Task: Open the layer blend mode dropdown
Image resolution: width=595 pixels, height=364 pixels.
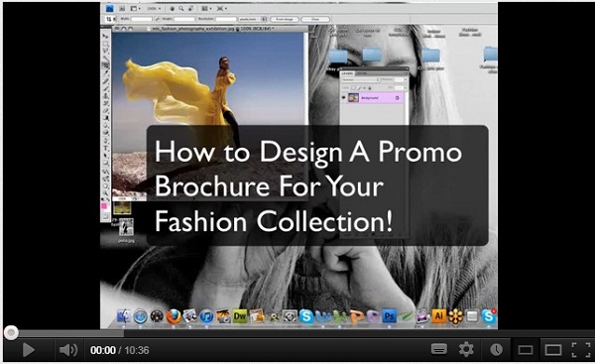Action: pyautogui.click(x=360, y=79)
